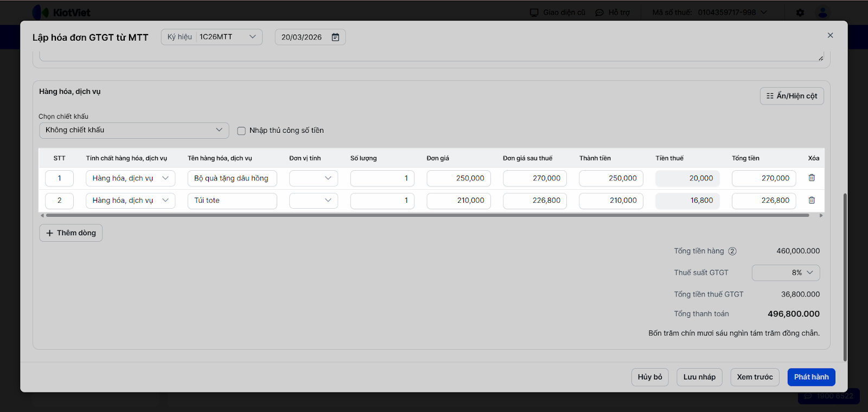
Task: Enable Nhập thủ công số tiền checkbox
Action: [241, 131]
